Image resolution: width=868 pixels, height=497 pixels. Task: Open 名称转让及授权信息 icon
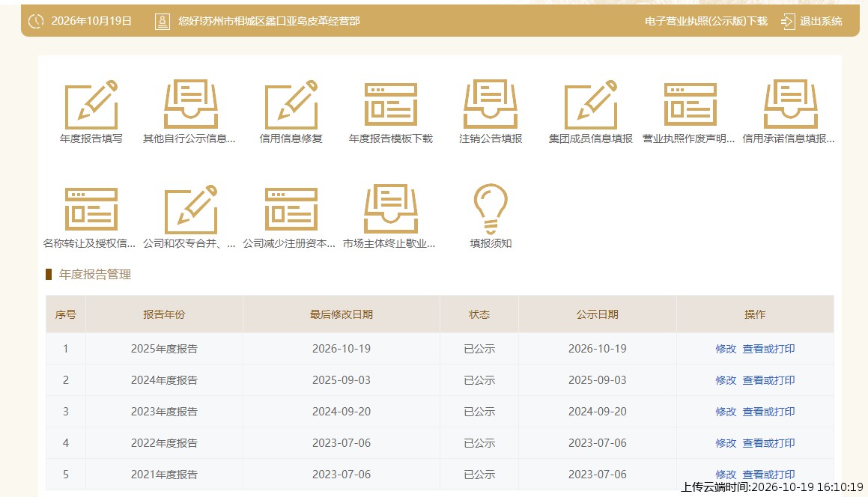[91, 210]
